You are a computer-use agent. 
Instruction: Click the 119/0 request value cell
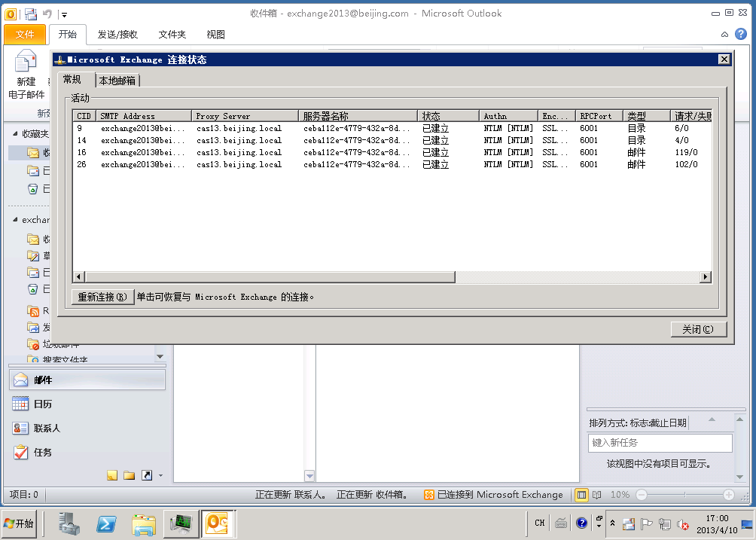point(686,152)
